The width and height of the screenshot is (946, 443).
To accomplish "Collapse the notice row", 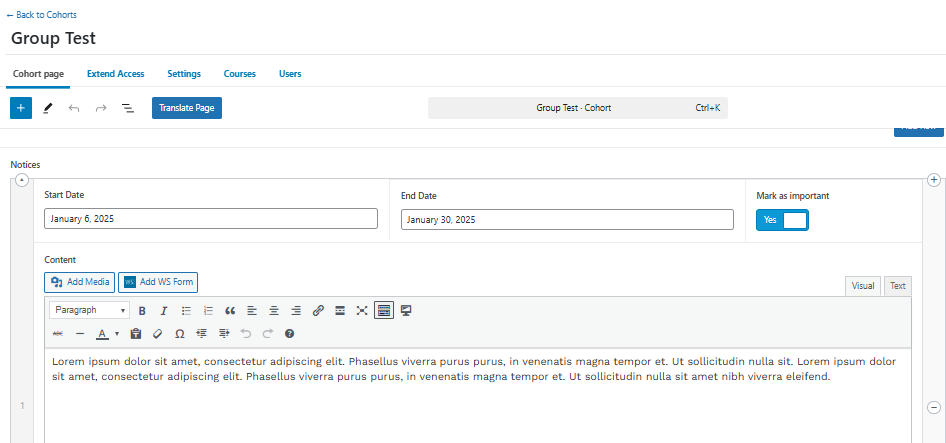I will [x=22, y=180].
